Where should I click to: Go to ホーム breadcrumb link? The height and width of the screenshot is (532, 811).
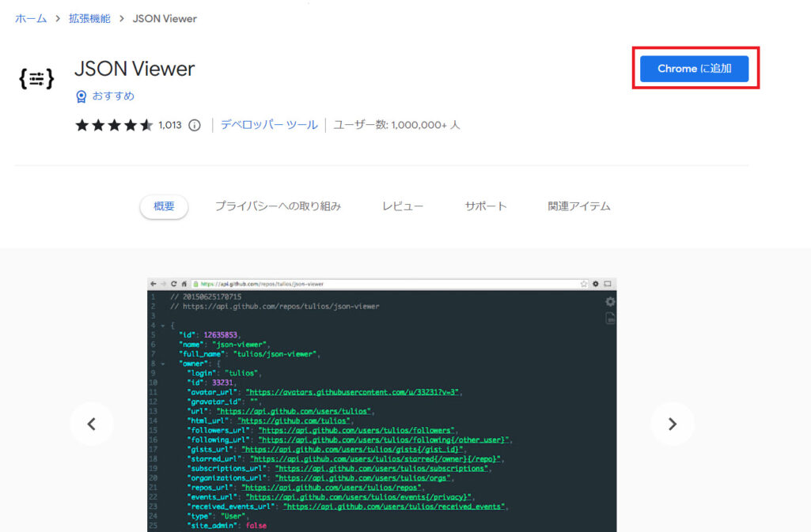pyautogui.click(x=31, y=19)
